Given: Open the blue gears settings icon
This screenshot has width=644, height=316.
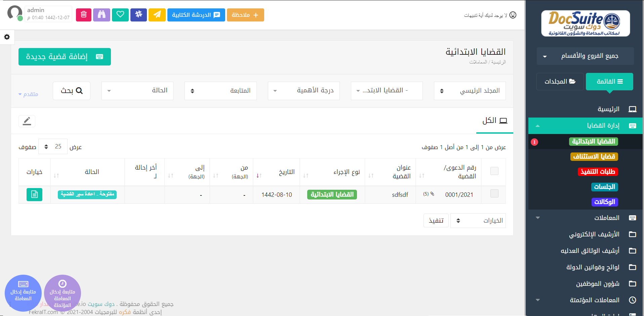Looking at the screenshot, I should pyautogui.click(x=138, y=15).
